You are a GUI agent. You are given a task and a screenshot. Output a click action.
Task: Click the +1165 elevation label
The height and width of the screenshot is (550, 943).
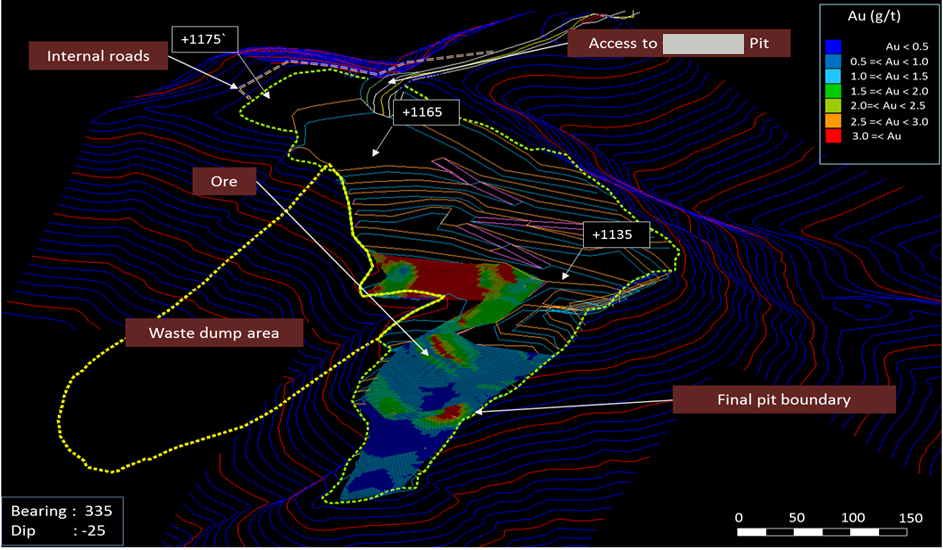426,112
